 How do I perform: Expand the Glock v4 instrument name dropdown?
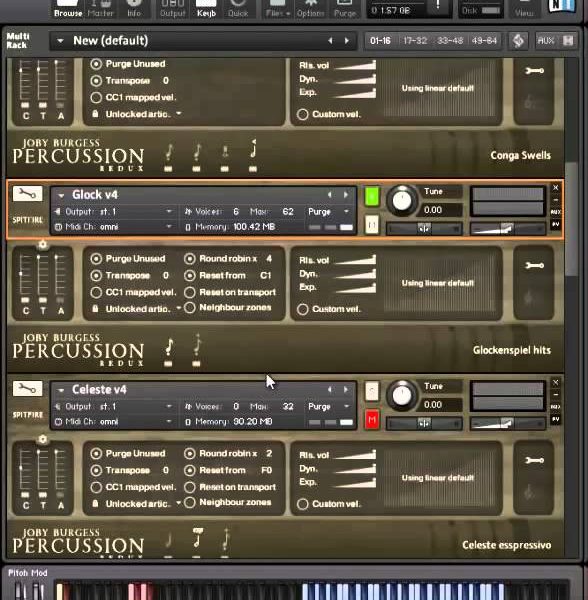(61, 195)
